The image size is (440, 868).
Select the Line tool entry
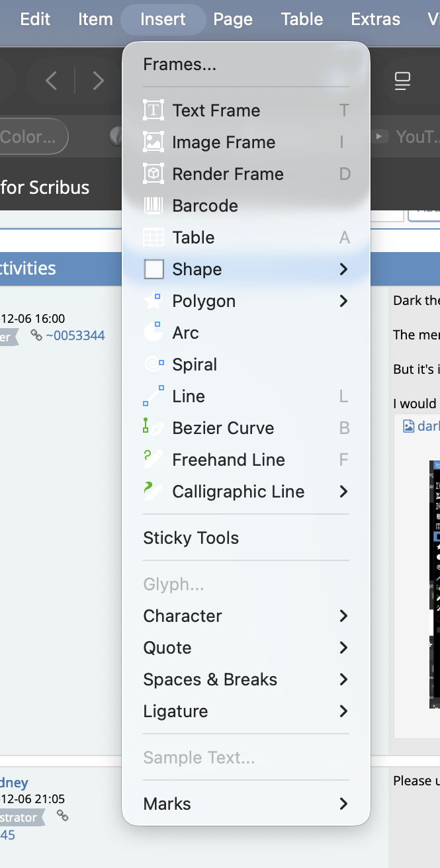point(189,396)
